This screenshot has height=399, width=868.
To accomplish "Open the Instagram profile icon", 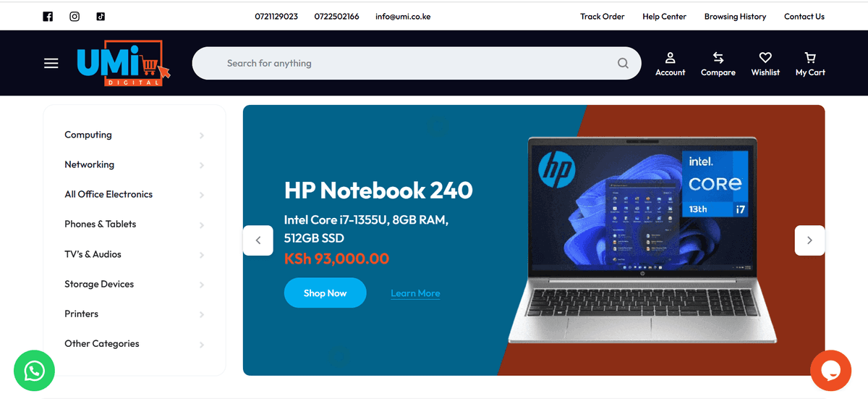I will tap(75, 17).
